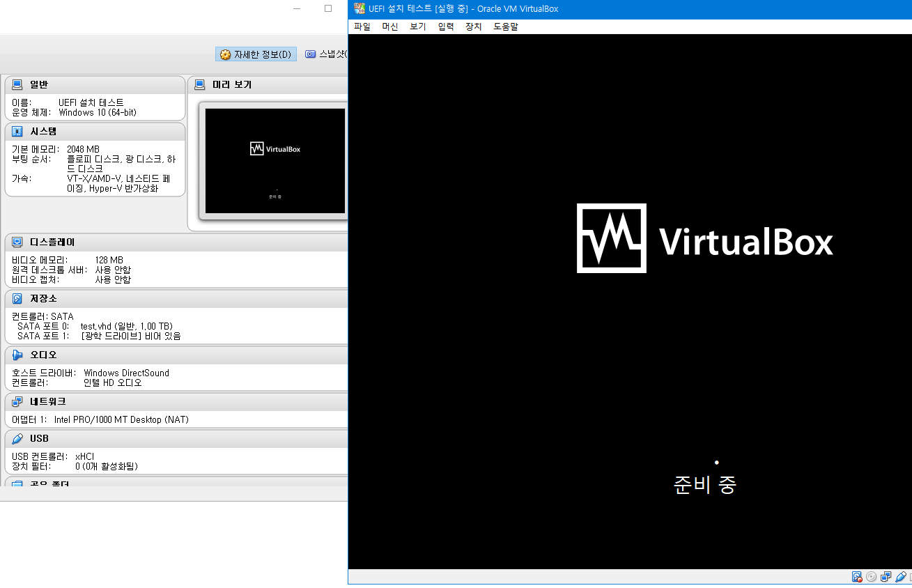The image size is (912, 588).
Task: Click the 오디오 section speaker icon
Action: coord(17,355)
